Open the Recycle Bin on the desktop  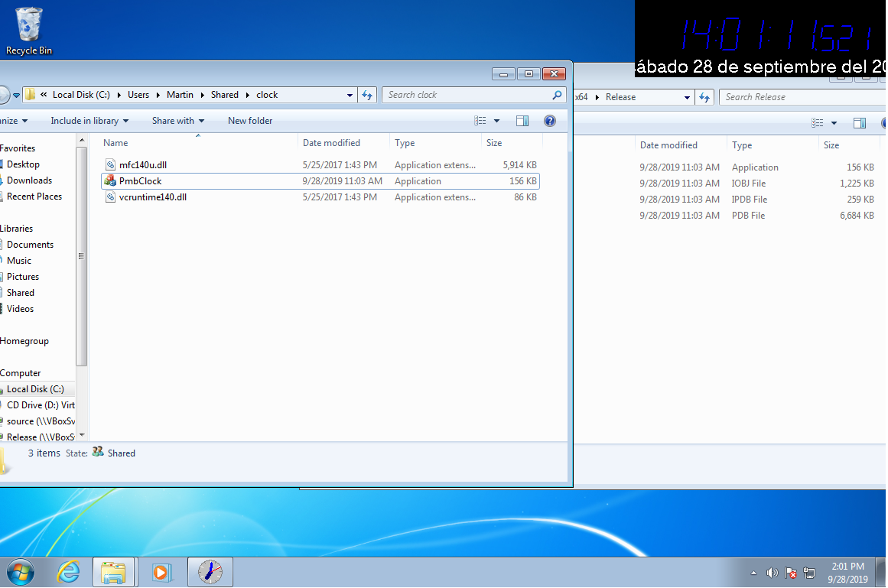[28, 27]
